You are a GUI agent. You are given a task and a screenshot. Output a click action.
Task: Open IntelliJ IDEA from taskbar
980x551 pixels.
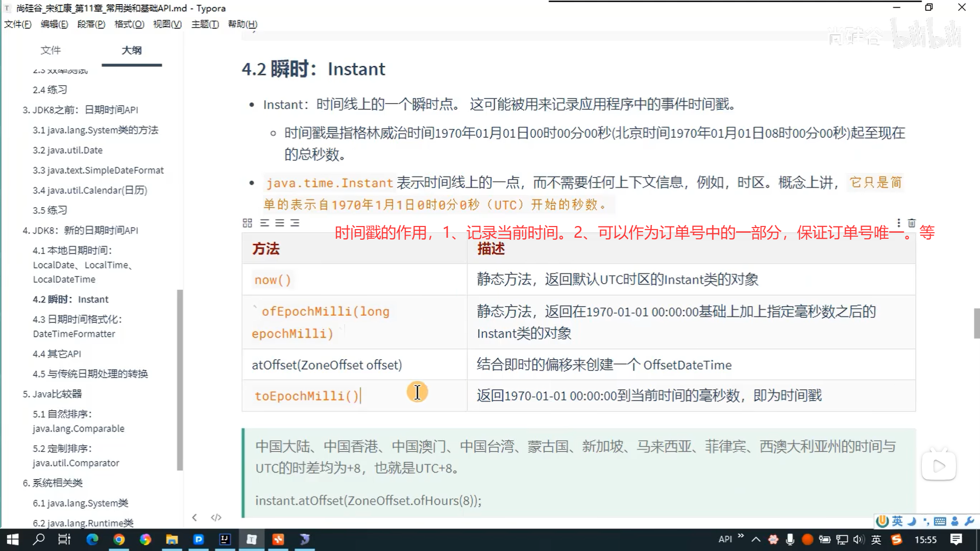click(x=225, y=539)
